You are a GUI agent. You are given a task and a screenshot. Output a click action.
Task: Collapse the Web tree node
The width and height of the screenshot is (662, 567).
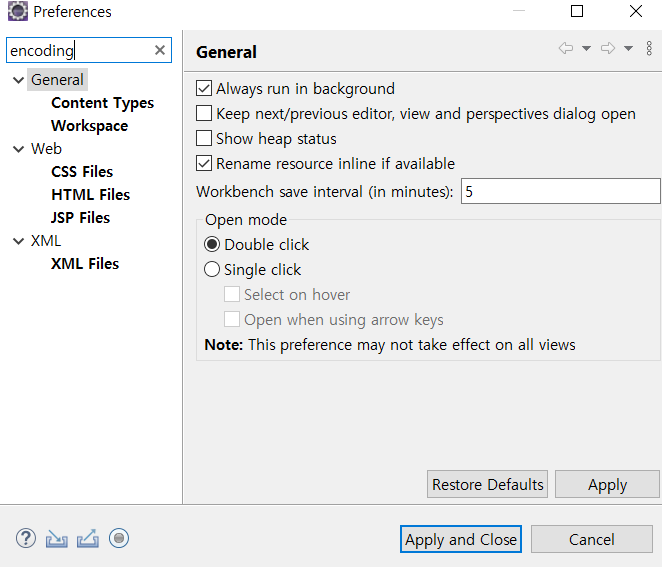click(x=19, y=149)
